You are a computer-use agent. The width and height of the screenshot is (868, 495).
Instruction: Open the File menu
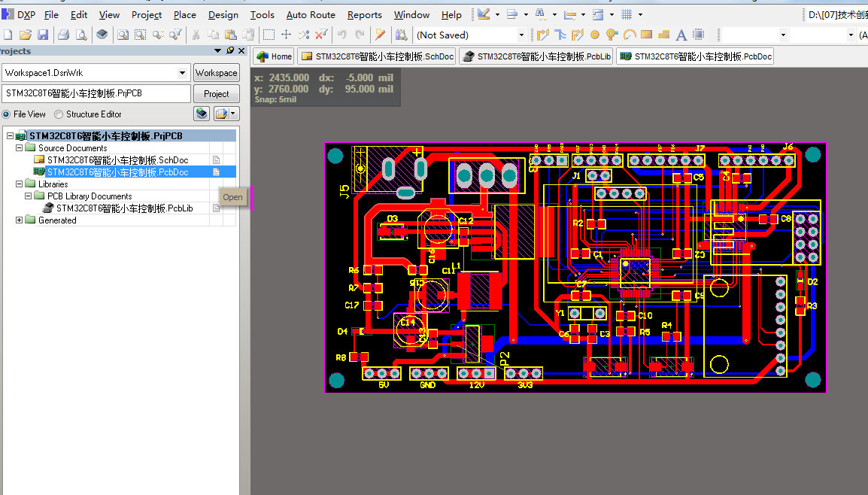pos(51,15)
